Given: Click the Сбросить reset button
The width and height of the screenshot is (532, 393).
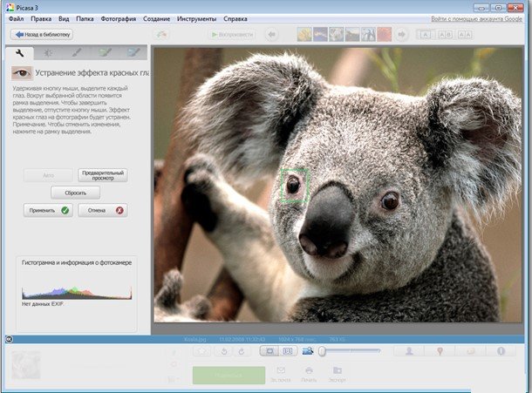Looking at the screenshot, I should click(75, 193).
